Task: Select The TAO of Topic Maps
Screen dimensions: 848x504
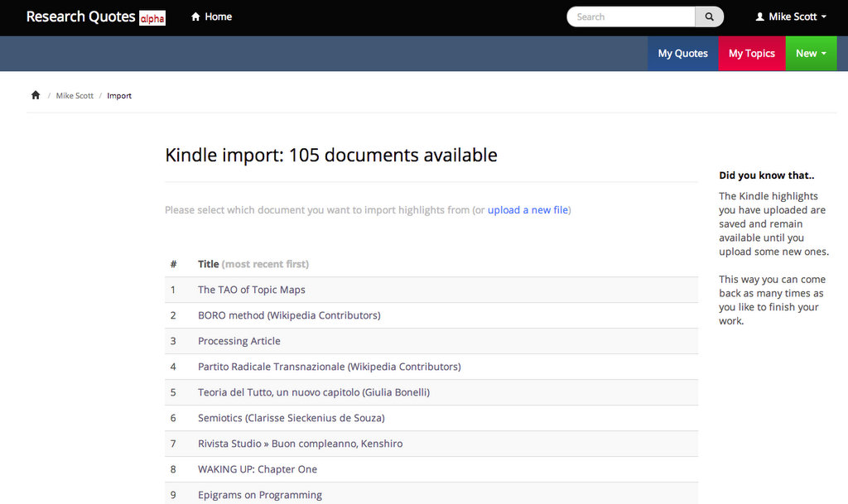Action: 252,290
